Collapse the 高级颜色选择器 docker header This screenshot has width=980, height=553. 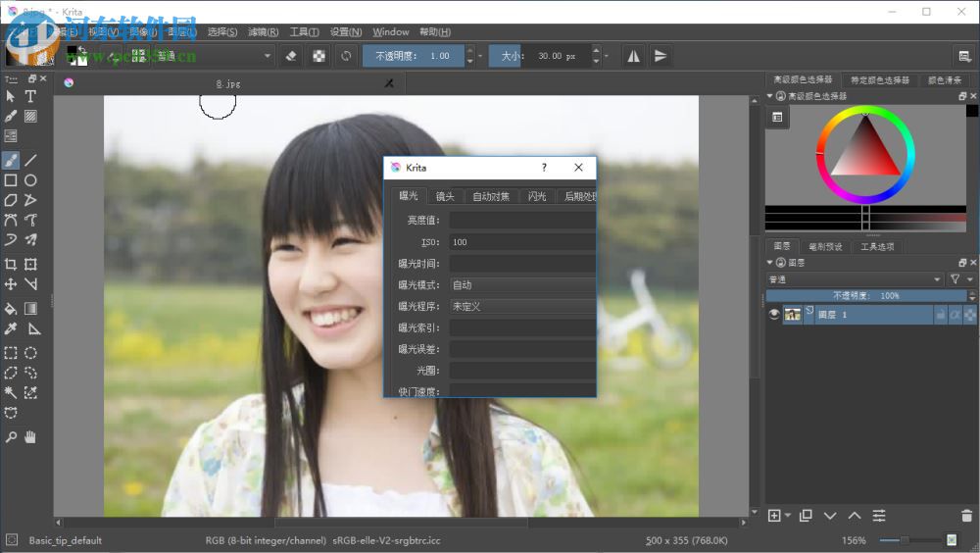coord(770,96)
